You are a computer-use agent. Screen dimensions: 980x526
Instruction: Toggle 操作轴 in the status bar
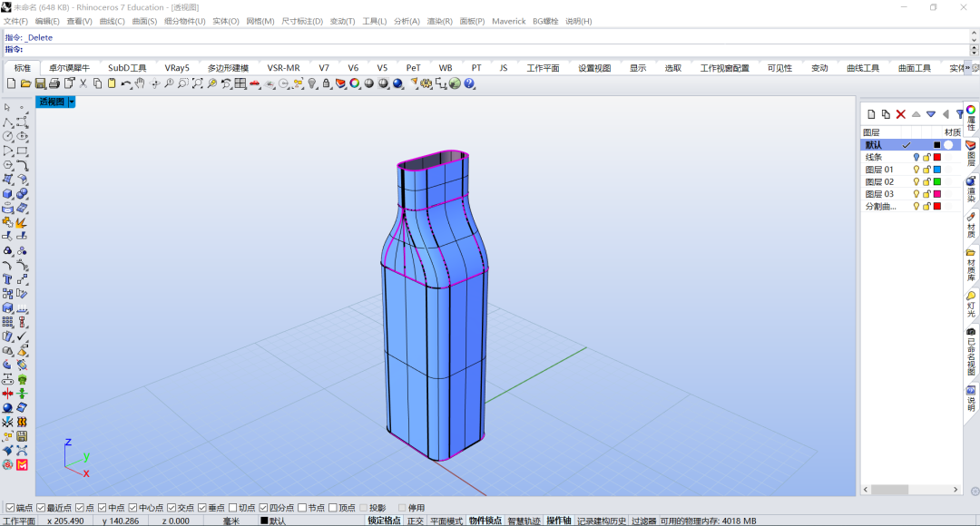pos(559,521)
